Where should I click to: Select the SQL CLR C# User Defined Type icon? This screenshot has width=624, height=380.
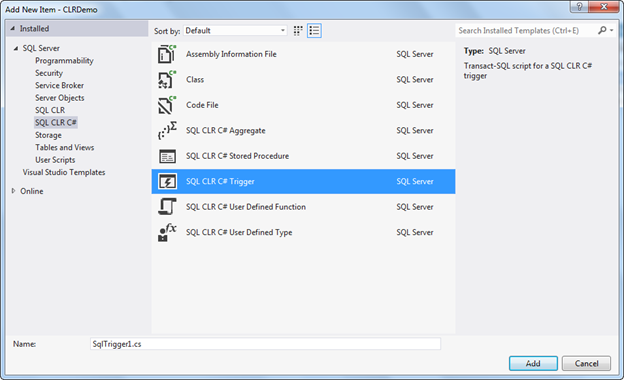(x=167, y=232)
